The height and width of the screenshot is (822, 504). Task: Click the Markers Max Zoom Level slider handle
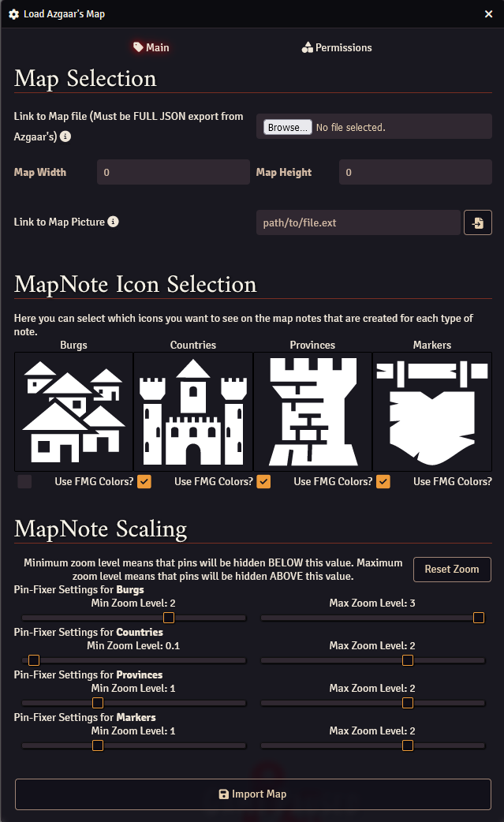point(408,745)
